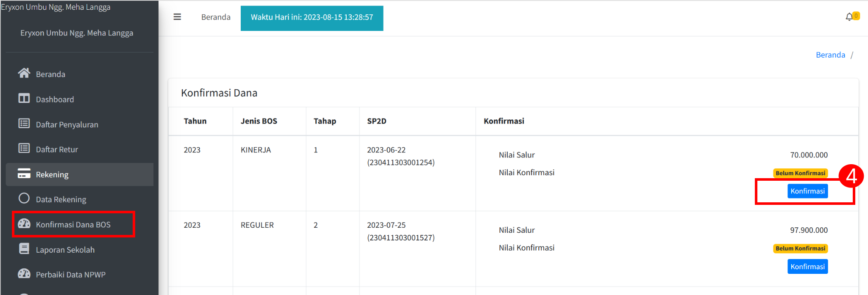The width and height of the screenshot is (868, 295).
Task: Click Beranda link in top navbar
Action: click(x=216, y=17)
